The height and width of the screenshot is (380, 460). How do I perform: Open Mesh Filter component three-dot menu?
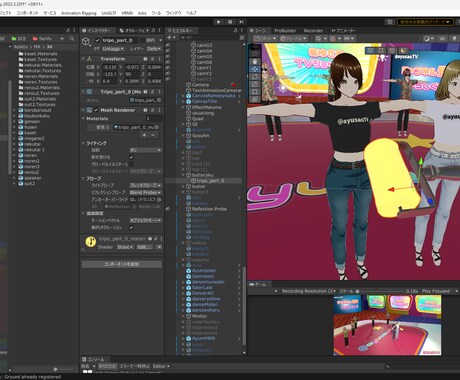159,92
